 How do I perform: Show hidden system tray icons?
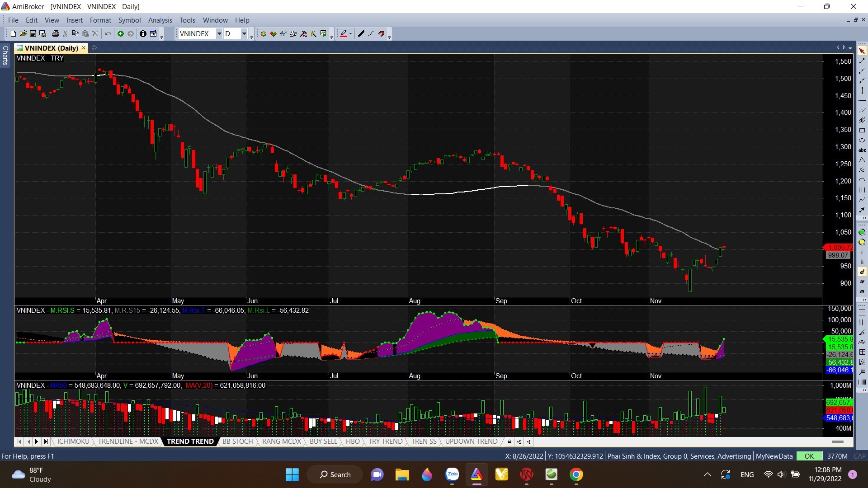tap(708, 475)
